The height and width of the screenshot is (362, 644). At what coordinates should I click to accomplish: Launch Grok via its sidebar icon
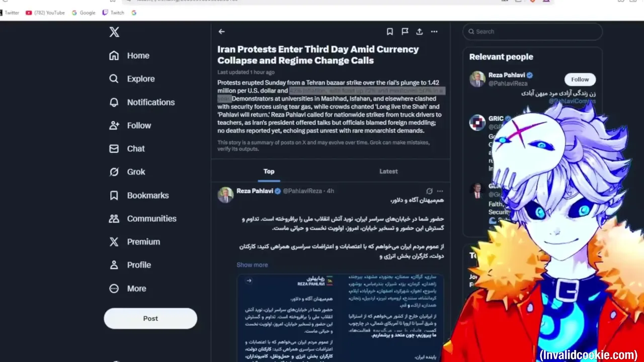tap(114, 172)
